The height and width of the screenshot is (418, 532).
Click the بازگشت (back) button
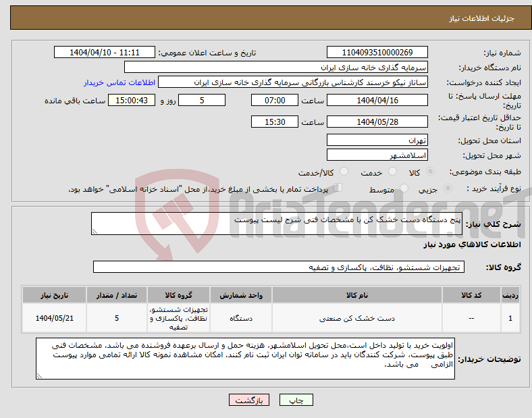(249, 400)
